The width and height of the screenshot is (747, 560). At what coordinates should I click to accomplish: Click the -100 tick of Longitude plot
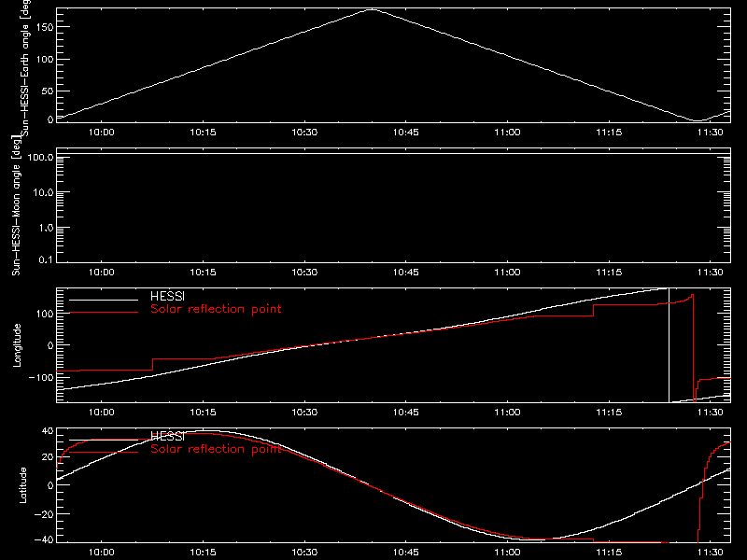[40, 377]
